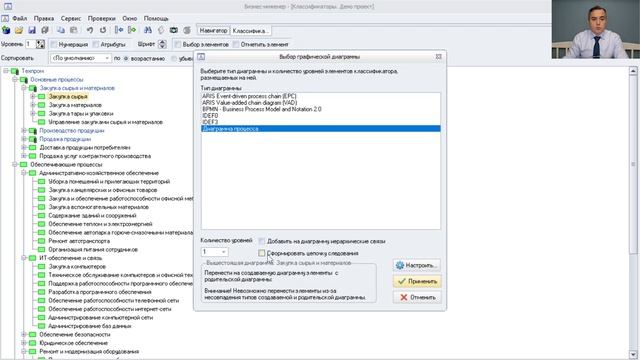Click the gear icon on Настроить button

coord(400,265)
